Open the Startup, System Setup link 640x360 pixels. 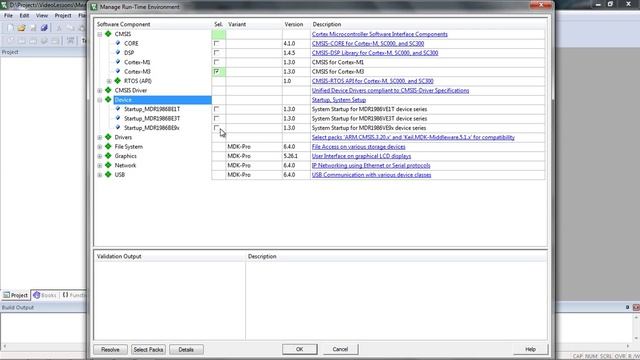339,100
